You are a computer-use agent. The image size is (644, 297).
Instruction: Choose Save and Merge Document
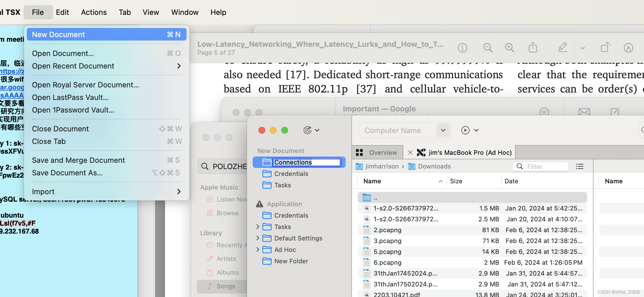click(106, 160)
